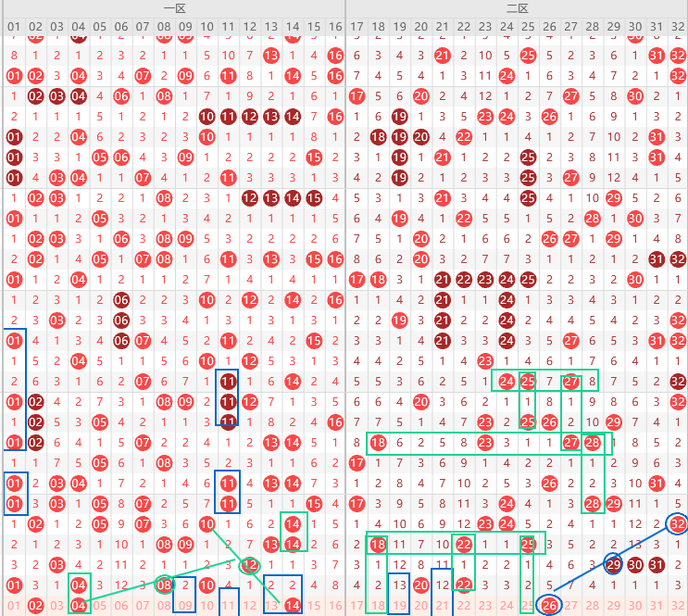Screen dimensions: 688x616
Task: Deselect ball 14 in the bottom selection row
Action: coord(293,606)
